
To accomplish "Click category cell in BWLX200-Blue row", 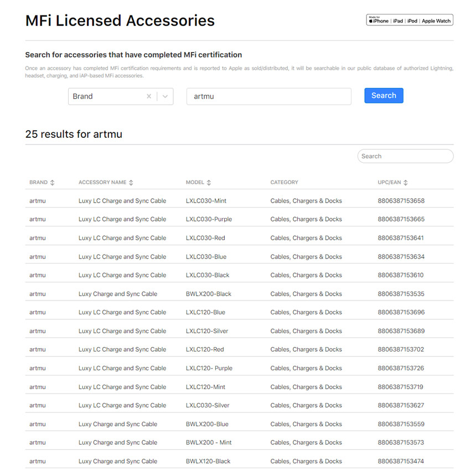I will (306, 424).
